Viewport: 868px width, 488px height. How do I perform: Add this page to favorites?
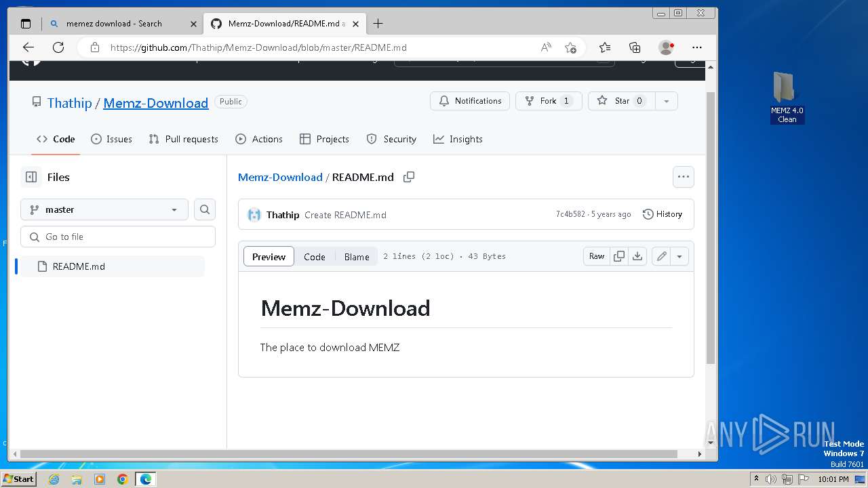click(x=570, y=47)
